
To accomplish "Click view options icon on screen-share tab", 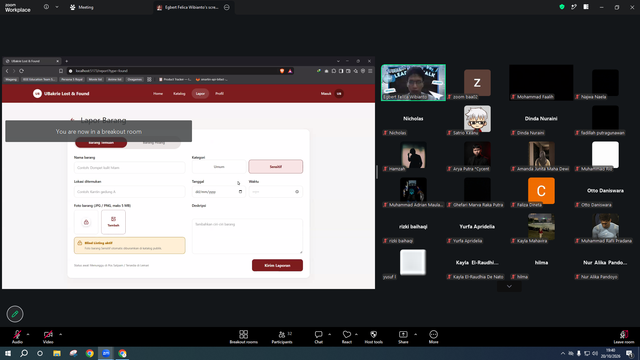I will 227,7.
